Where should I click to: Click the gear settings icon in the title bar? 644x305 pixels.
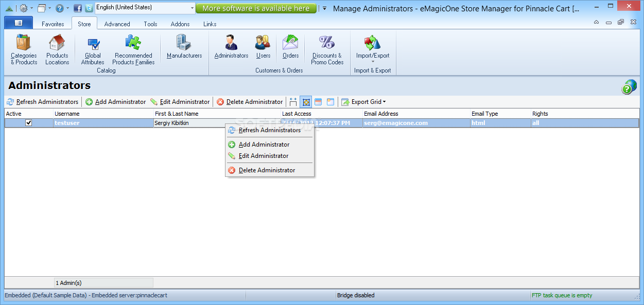click(x=23, y=8)
